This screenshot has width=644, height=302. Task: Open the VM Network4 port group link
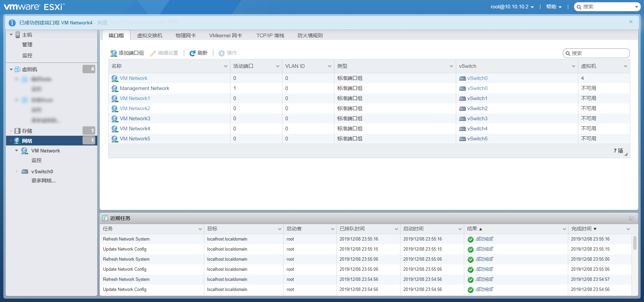135,129
